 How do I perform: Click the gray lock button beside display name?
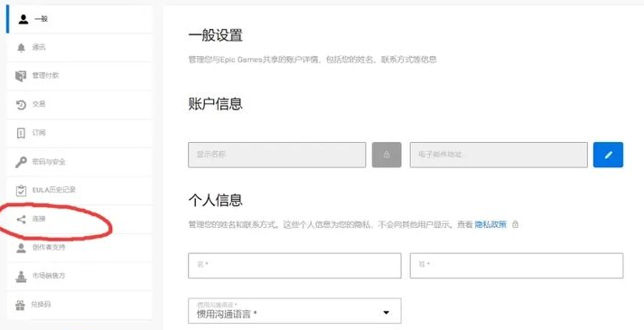(x=387, y=155)
